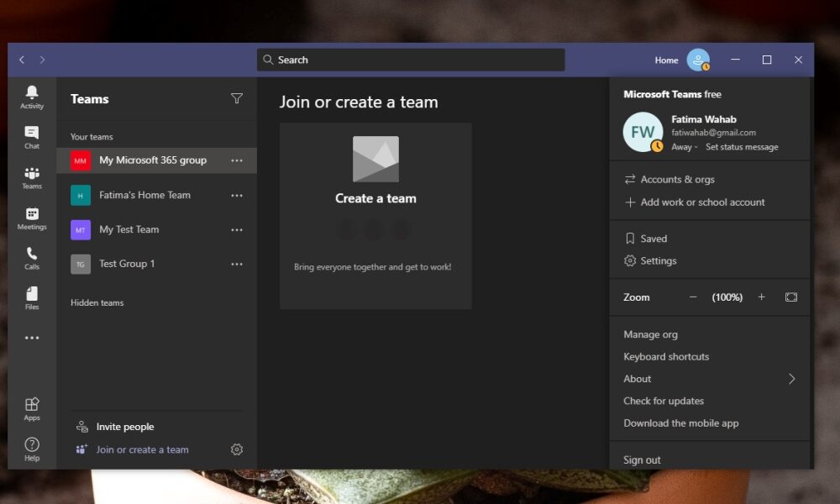The width and height of the screenshot is (840, 504).
Task: Open the Apps section
Action: click(31, 409)
